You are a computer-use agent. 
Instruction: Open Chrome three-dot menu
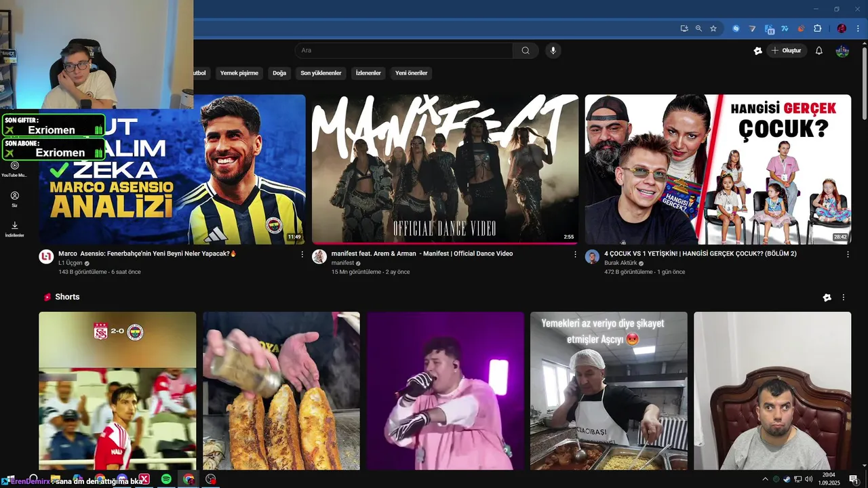click(x=858, y=28)
